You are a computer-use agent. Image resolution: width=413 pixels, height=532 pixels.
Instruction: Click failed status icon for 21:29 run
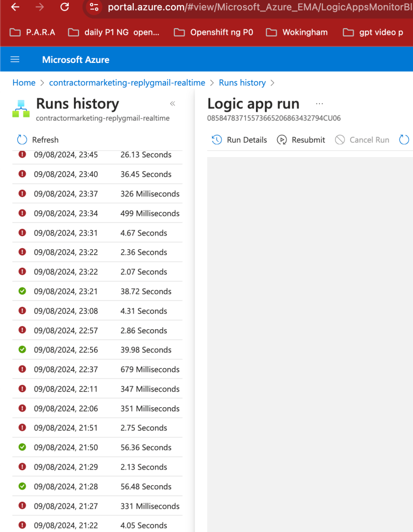point(22,467)
